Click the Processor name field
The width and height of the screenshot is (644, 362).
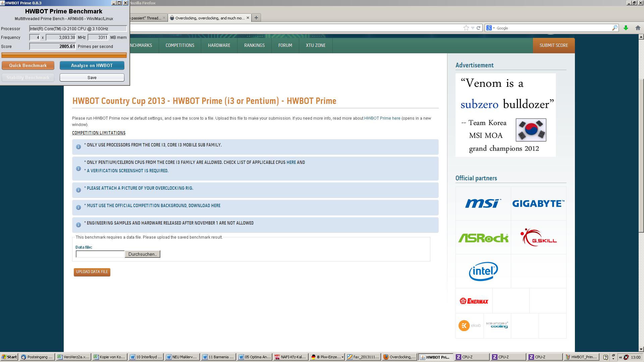78,28
